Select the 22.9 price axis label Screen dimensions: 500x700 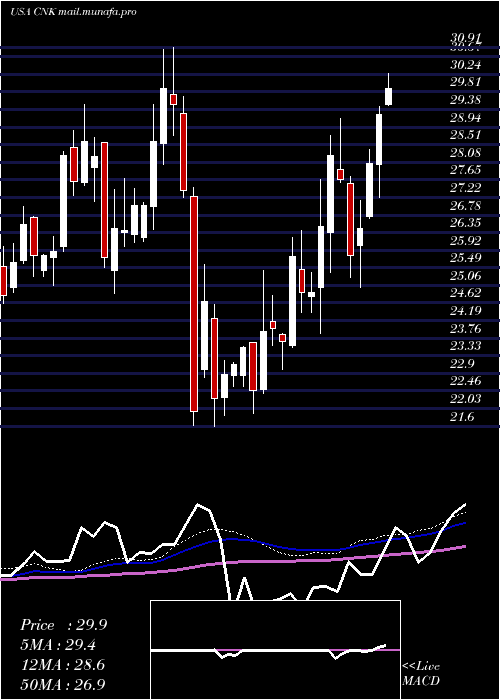click(x=462, y=364)
